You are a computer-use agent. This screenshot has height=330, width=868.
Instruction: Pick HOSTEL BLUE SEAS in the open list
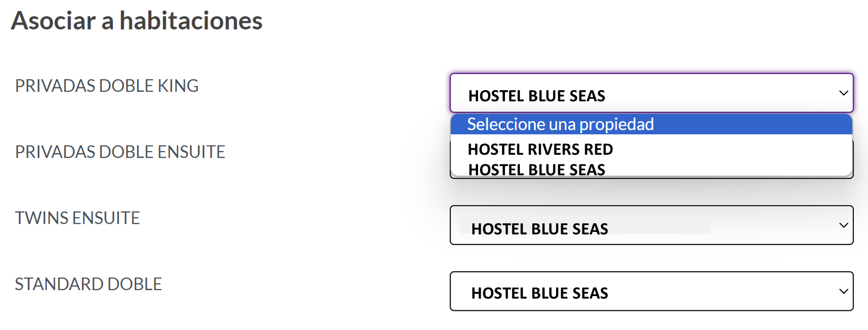coord(536,169)
